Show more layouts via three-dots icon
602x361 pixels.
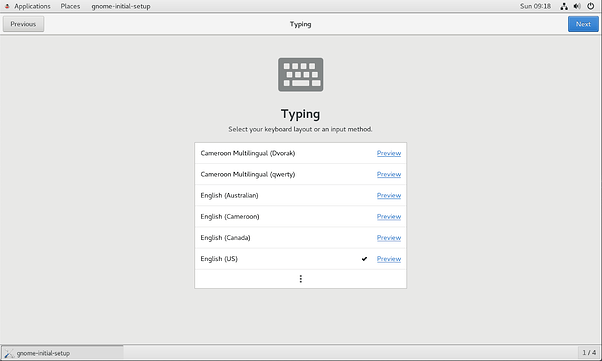(301, 279)
